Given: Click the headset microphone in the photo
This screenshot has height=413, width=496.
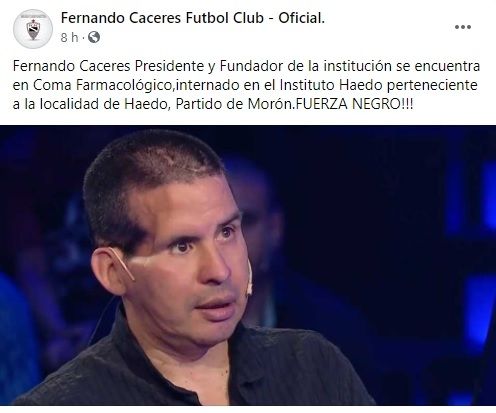Looking at the screenshot, I should [x=249, y=278].
